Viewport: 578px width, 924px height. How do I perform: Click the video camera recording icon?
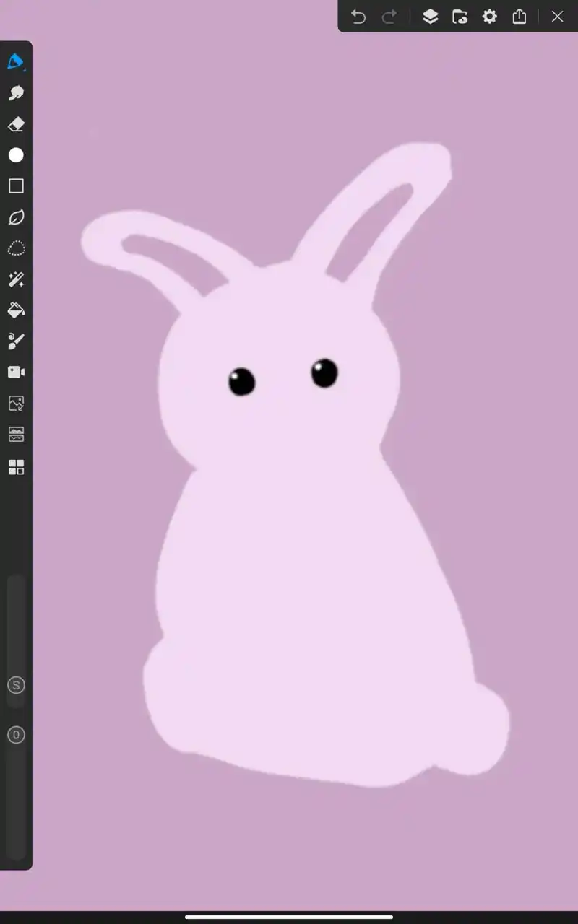pyautogui.click(x=16, y=372)
